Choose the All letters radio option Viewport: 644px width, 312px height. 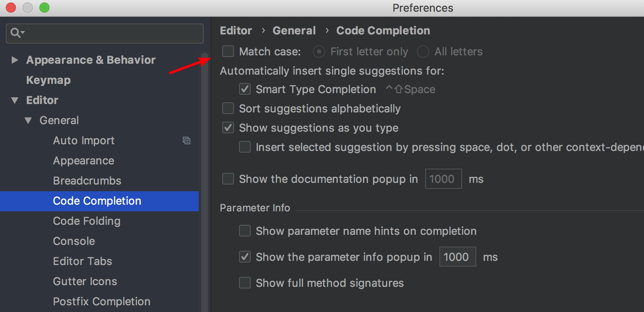coord(423,52)
